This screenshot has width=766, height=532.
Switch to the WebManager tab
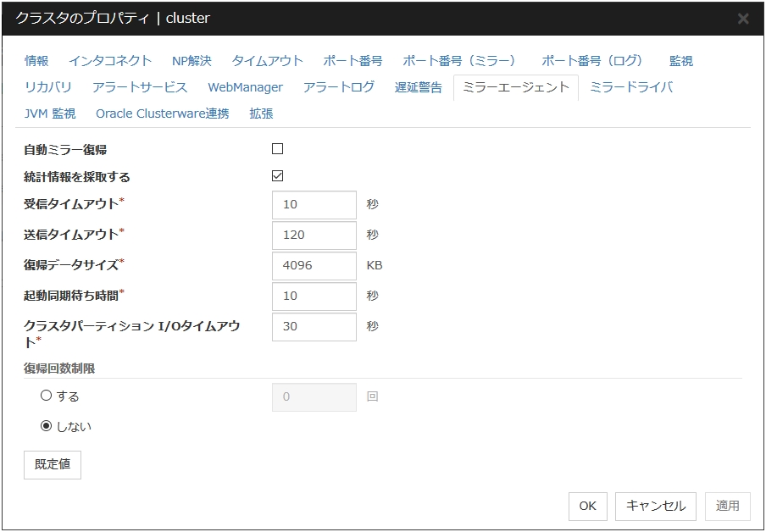245,87
